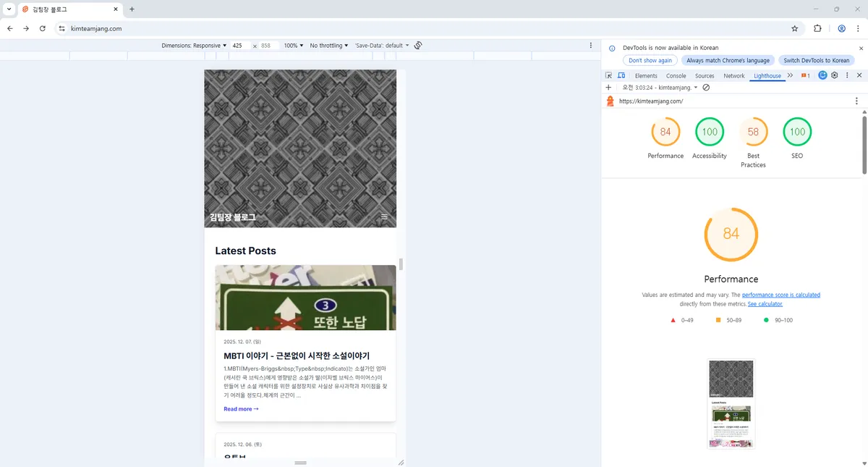Click the inspect element picker icon
Viewport: 868px width, 467px height.
coord(609,75)
